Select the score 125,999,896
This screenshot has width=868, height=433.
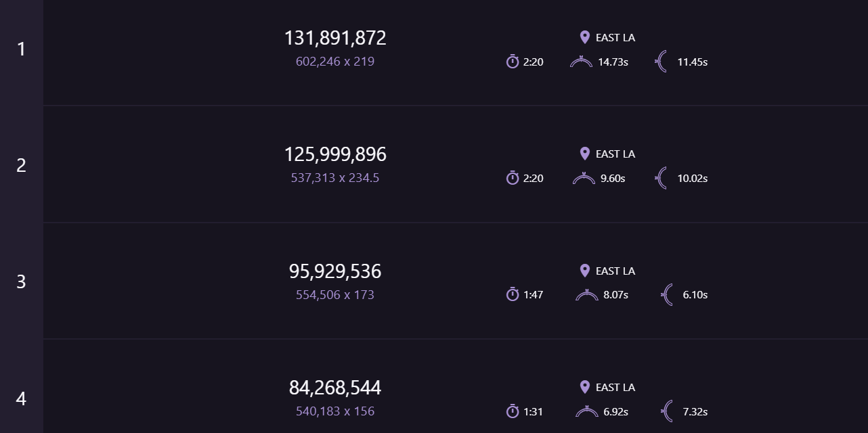[x=335, y=154]
